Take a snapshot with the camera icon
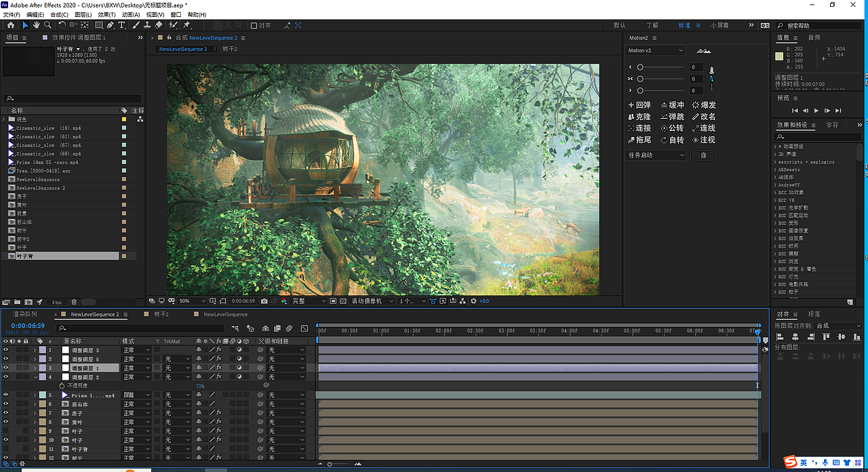The image size is (868, 472). tap(264, 300)
